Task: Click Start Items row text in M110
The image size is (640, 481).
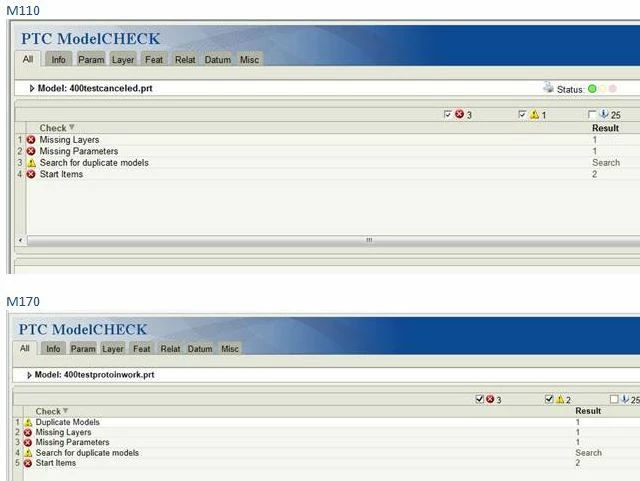Action: (61, 174)
